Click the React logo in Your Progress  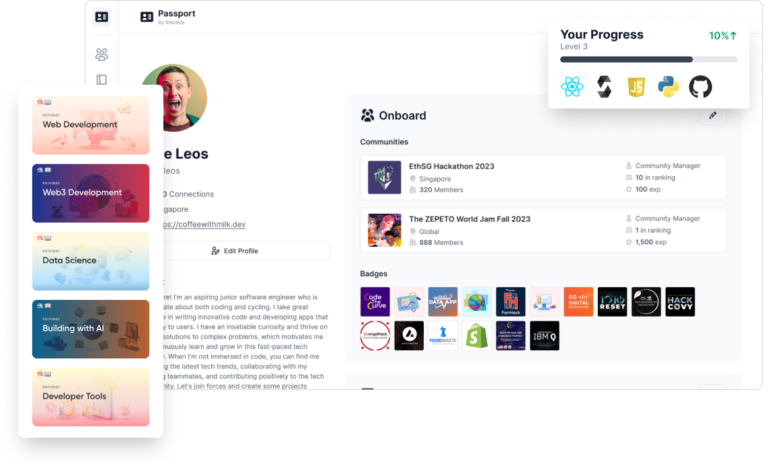click(572, 87)
